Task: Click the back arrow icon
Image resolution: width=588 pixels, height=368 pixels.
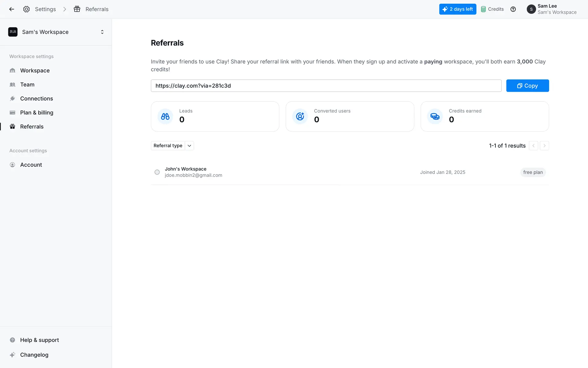Action: (12, 9)
